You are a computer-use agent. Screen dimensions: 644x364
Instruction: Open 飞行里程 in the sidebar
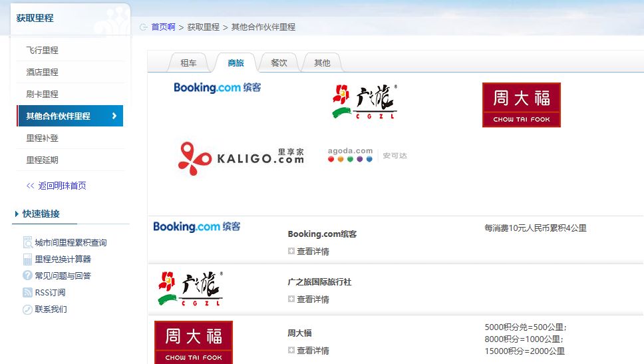point(42,51)
